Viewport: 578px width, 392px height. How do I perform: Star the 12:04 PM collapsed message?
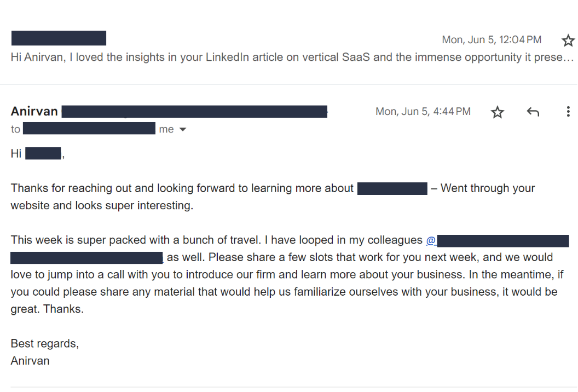point(568,41)
